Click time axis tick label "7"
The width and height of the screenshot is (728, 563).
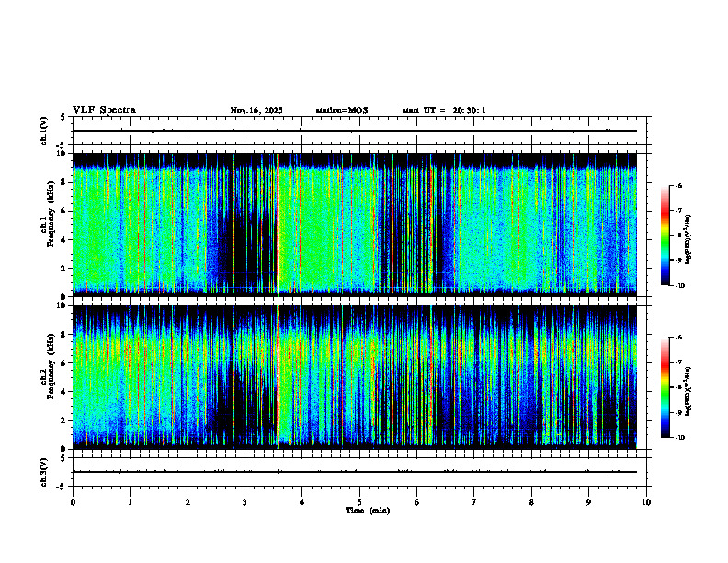tap(474, 502)
